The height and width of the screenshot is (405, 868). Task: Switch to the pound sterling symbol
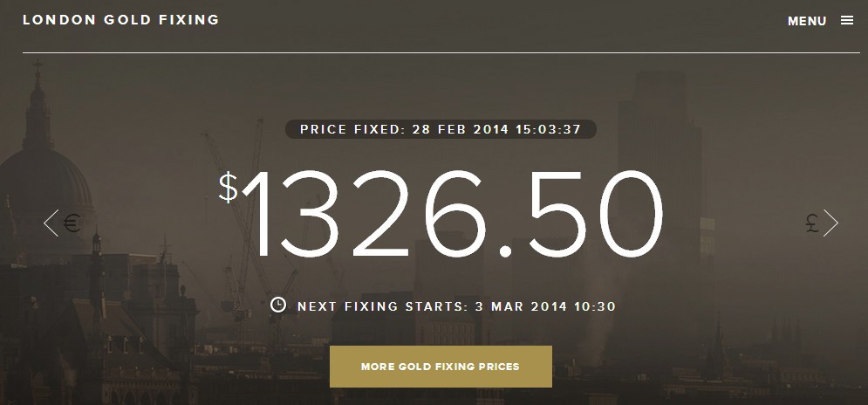click(x=811, y=224)
